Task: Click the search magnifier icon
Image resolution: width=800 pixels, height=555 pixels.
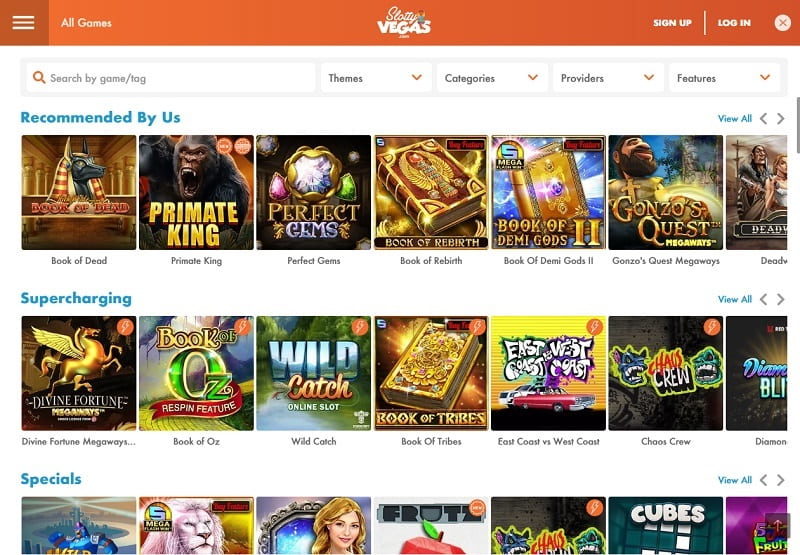Action: (x=39, y=78)
